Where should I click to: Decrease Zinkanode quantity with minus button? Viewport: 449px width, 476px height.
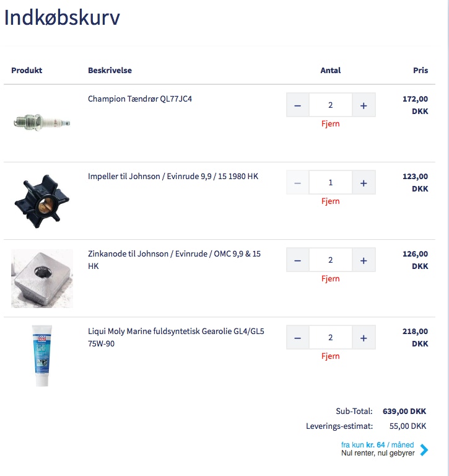click(x=297, y=260)
